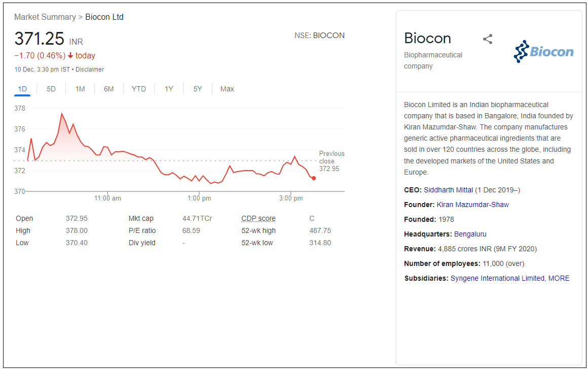Click the Founded: 1978 row
The height and width of the screenshot is (369, 588).
(x=429, y=219)
